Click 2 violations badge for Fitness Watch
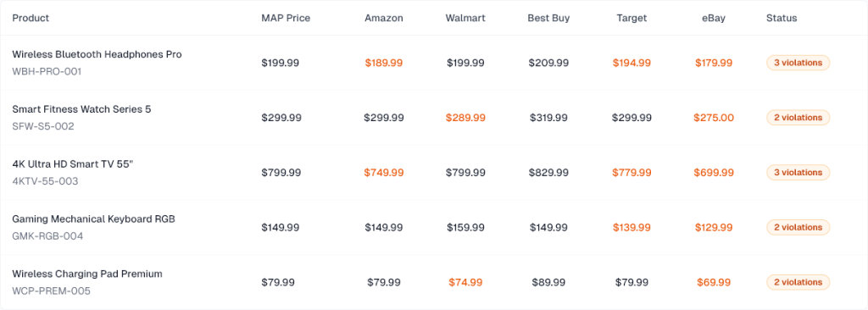This screenshot has width=868, height=310. point(798,118)
